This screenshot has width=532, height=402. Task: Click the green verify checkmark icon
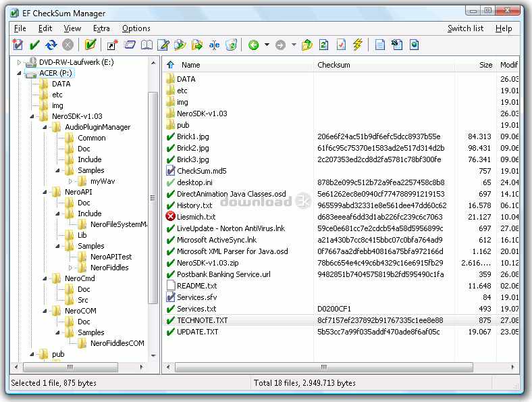pos(34,45)
